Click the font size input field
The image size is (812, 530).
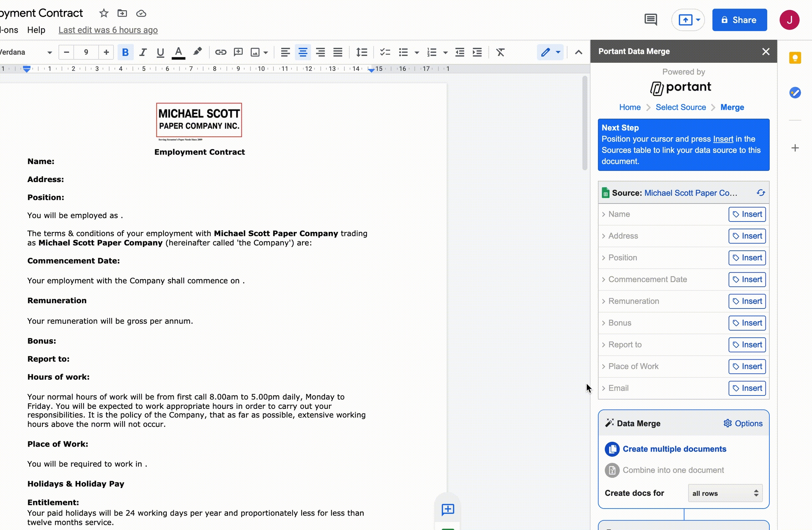tap(86, 52)
